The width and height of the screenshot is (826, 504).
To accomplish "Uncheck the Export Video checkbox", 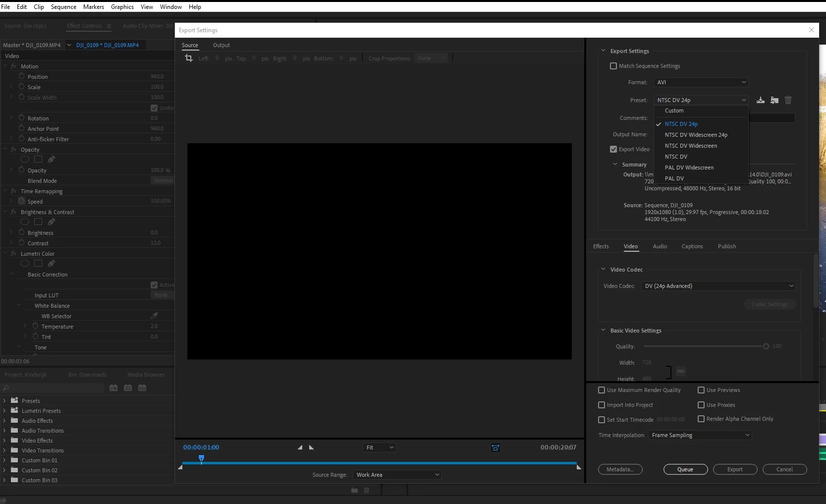I will coord(613,149).
